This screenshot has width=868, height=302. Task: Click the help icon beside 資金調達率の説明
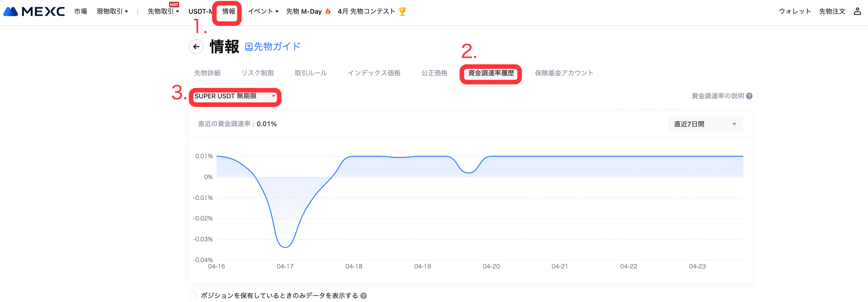(x=750, y=96)
